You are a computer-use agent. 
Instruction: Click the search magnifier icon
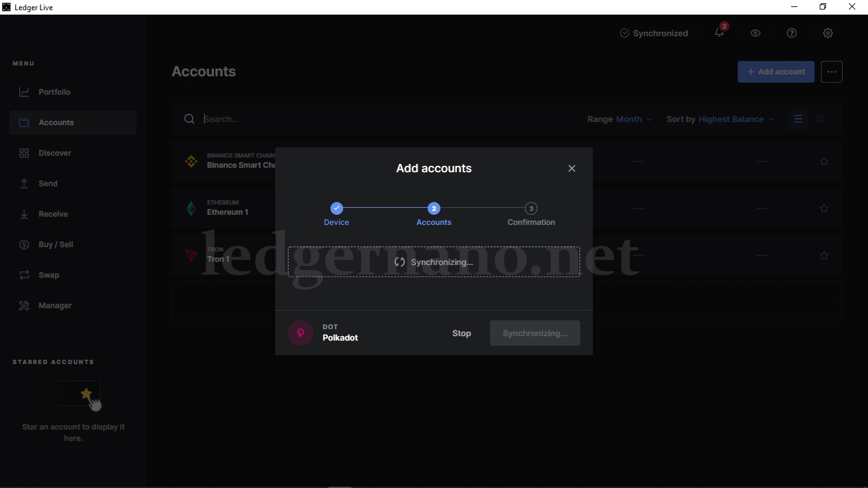click(x=189, y=119)
